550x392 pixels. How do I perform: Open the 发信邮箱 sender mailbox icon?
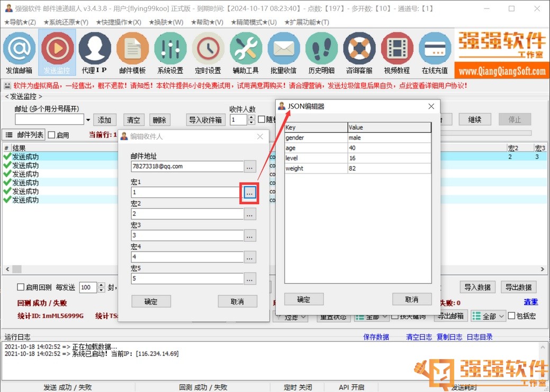[19, 52]
